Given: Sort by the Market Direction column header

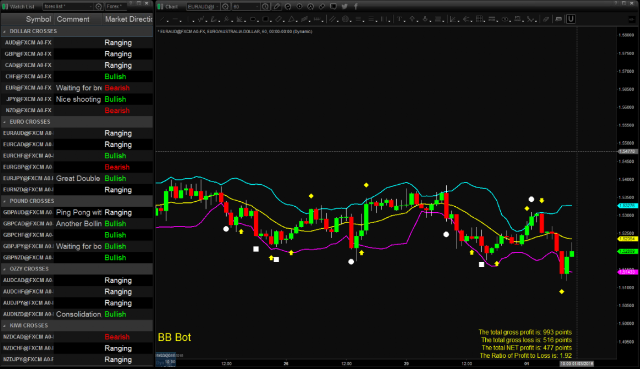Looking at the screenshot, I should tap(128, 19).
